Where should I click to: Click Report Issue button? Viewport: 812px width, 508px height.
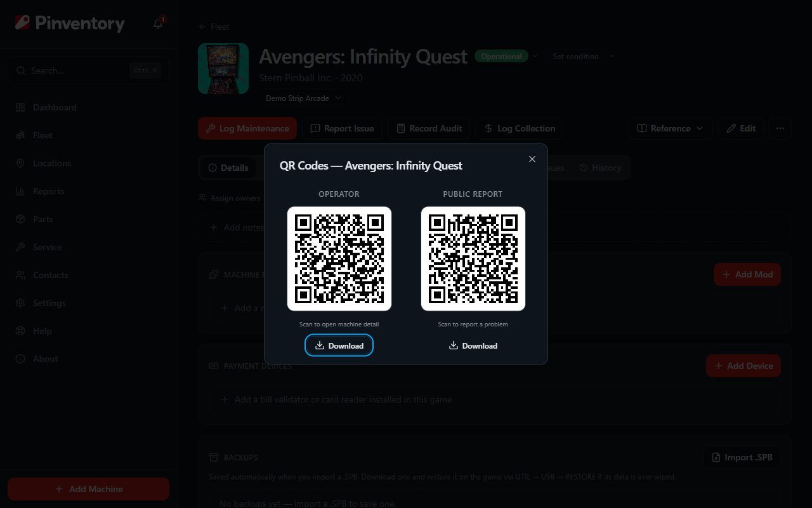pos(342,128)
